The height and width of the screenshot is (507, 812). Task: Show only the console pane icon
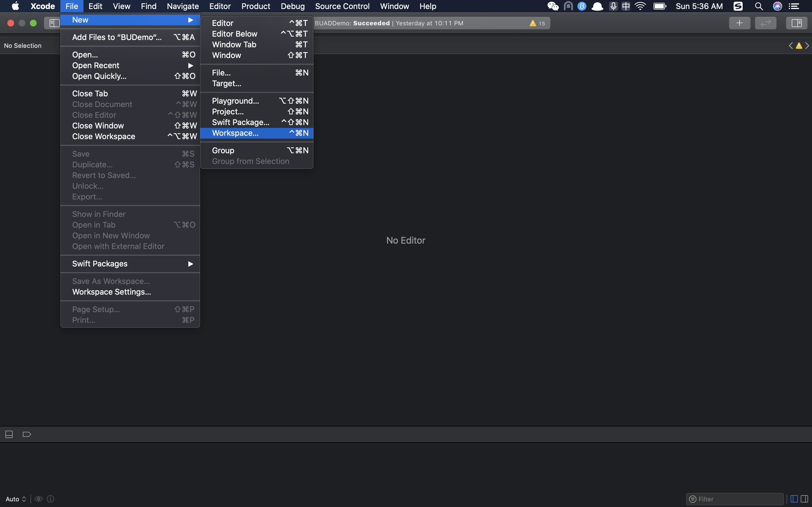click(x=804, y=499)
